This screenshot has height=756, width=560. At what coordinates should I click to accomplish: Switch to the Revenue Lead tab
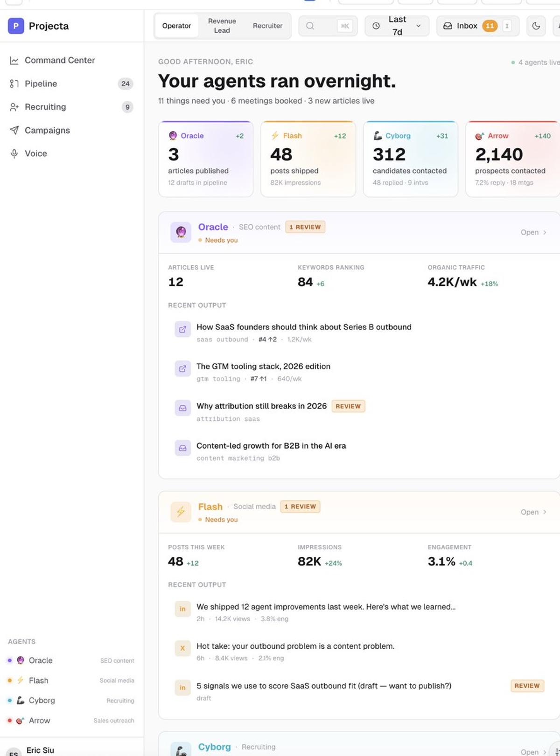222,26
